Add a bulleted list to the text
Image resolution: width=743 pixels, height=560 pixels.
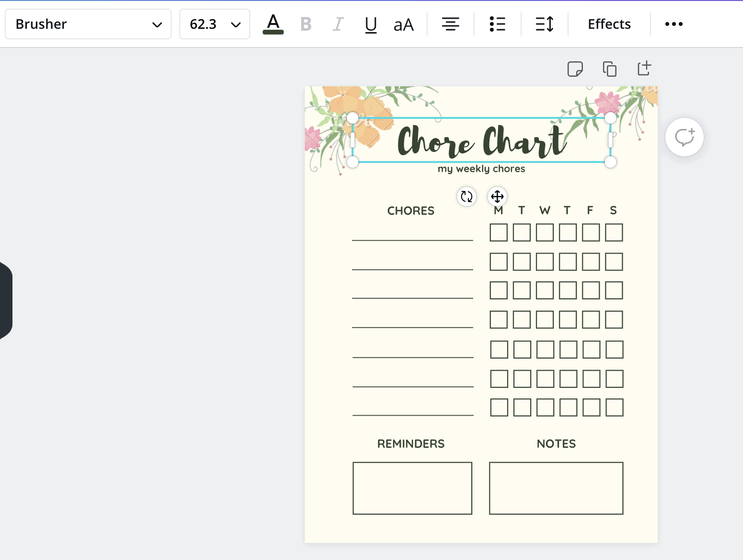point(497,24)
